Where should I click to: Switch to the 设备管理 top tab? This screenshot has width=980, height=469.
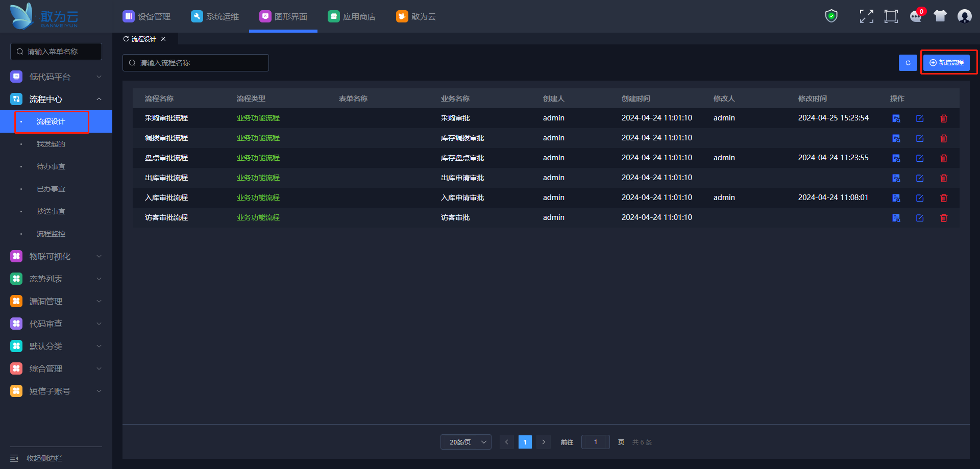pyautogui.click(x=147, y=16)
